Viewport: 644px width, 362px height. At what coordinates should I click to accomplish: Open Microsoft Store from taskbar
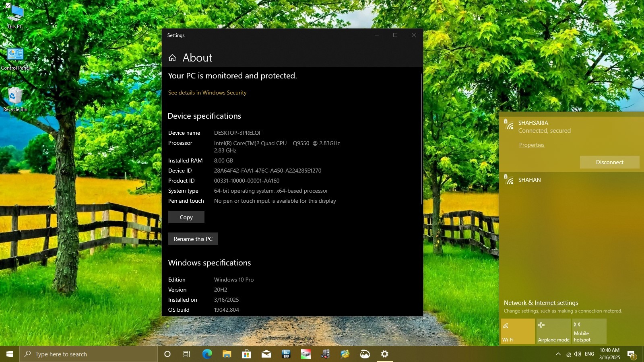(246, 354)
